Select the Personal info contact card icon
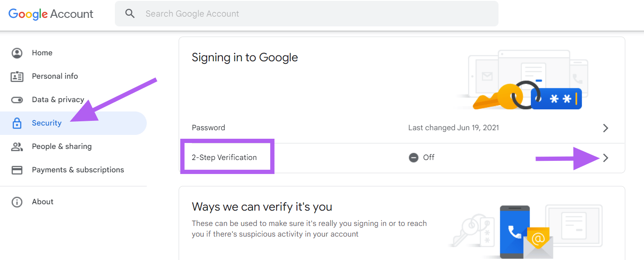Image resolution: width=644 pixels, height=260 pixels. [x=17, y=76]
